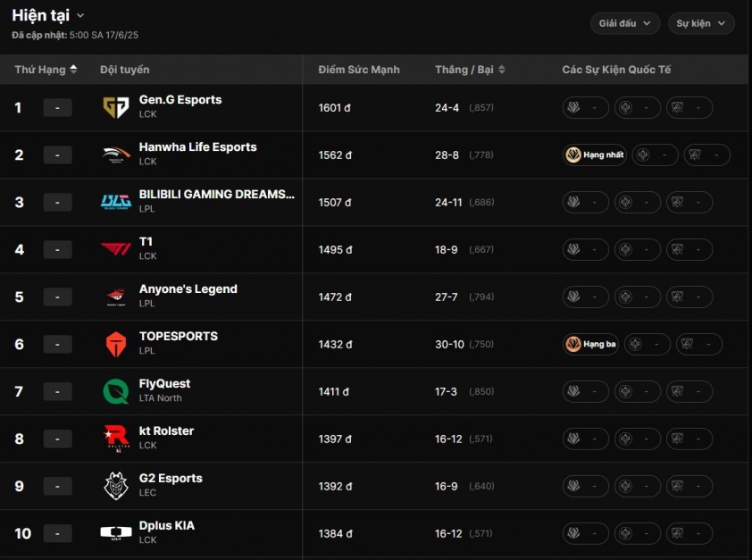
Task: Click Gen.G's Worlds trophy event pill
Action: [689, 107]
